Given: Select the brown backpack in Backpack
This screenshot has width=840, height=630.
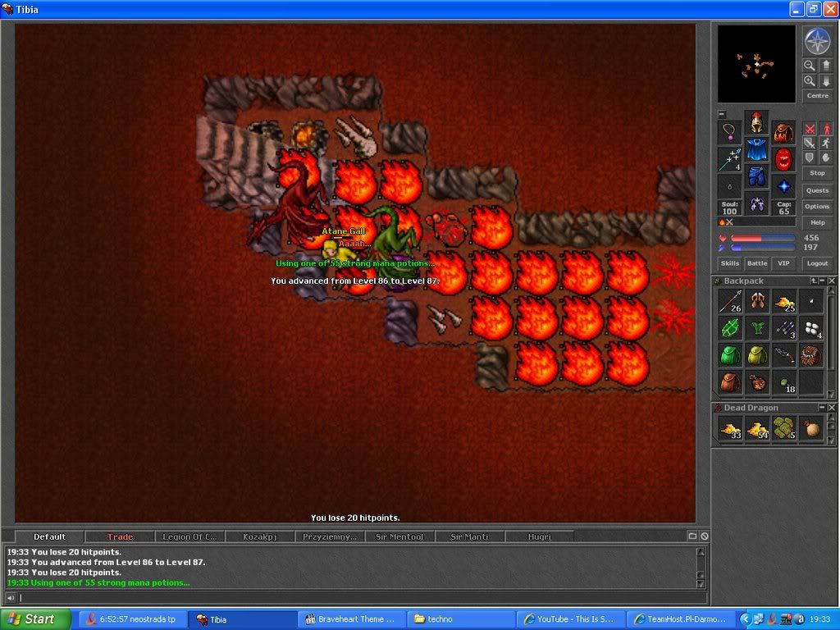Looking at the screenshot, I should tap(730, 382).
